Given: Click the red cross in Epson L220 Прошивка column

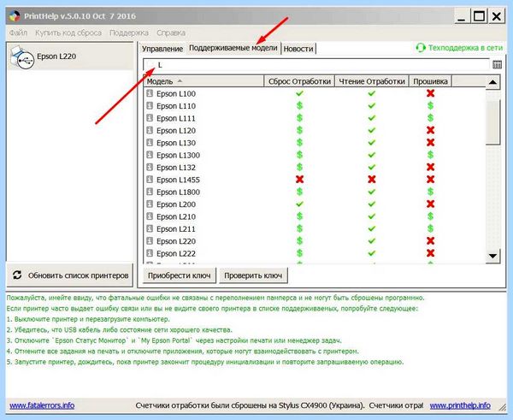Looking at the screenshot, I should pyautogui.click(x=431, y=241).
